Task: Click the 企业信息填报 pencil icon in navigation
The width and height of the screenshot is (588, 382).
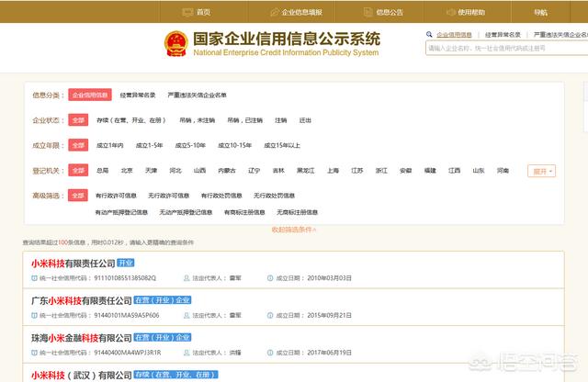Action: tap(275, 12)
